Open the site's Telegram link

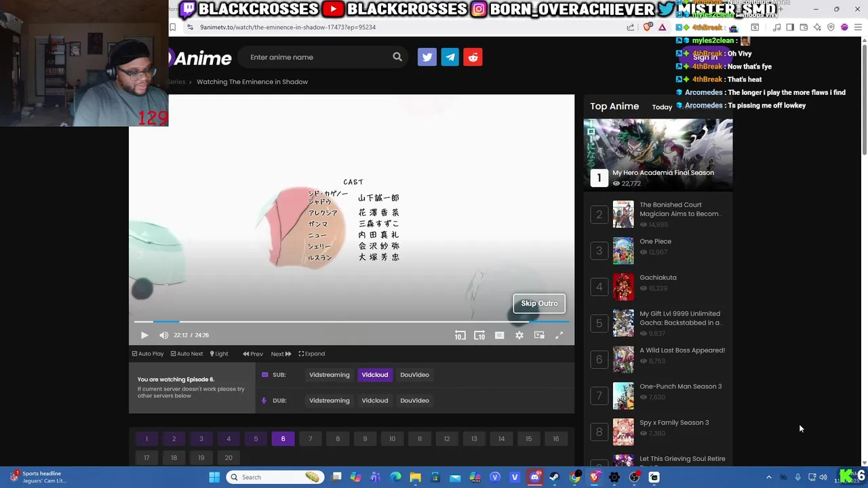click(x=450, y=57)
